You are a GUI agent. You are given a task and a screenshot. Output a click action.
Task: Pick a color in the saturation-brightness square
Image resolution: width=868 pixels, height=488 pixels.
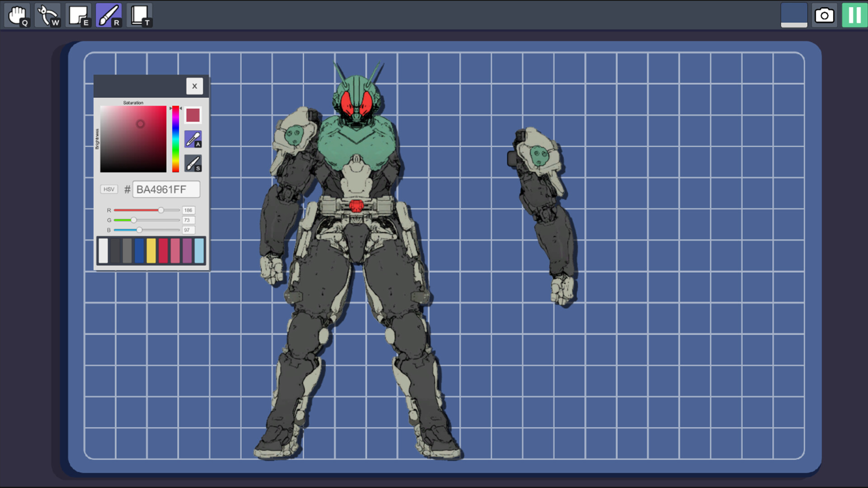140,123
